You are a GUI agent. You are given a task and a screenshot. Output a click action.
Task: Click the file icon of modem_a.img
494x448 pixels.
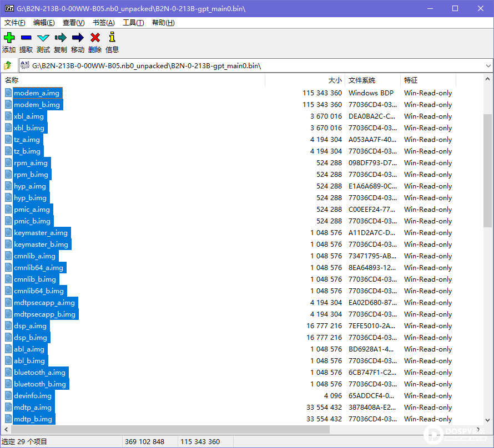pos(8,93)
